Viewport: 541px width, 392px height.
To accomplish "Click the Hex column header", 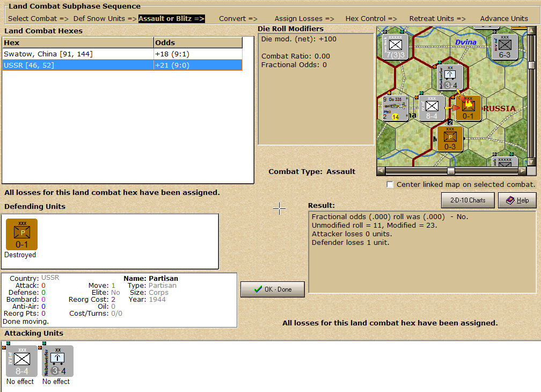I will coord(78,43).
